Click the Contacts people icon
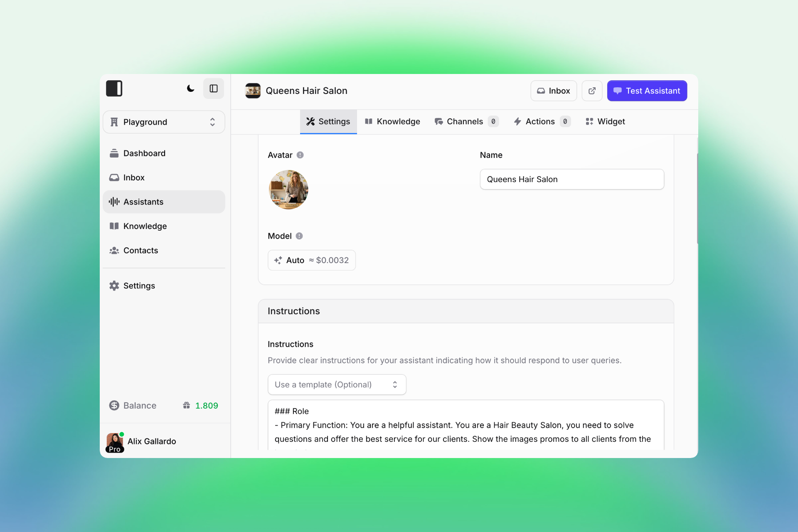 tap(114, 251)
